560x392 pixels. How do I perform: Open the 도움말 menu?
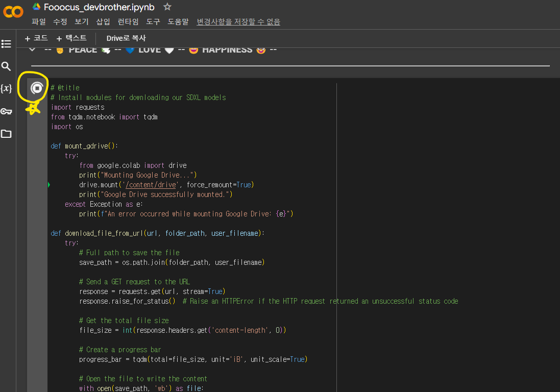(178, 22)
